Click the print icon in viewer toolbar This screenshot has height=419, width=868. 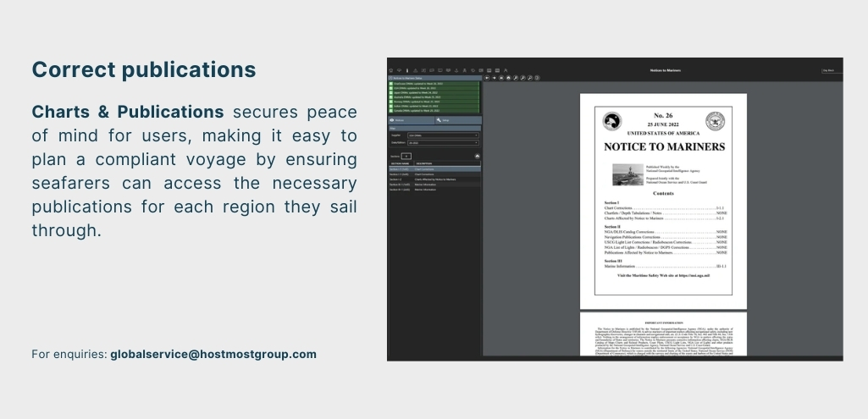pyautogui.click(x=501, y=77)
